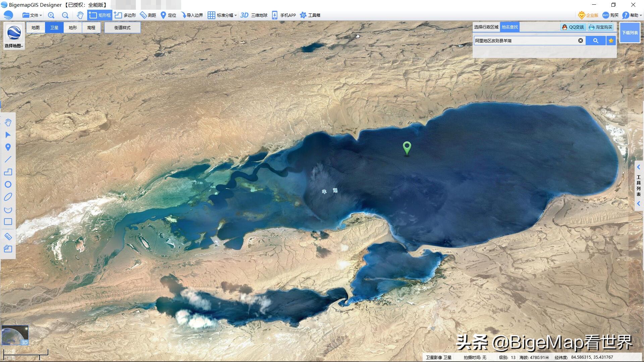
Task: Click the 下载列表 download list button
Action: (630, 33)
